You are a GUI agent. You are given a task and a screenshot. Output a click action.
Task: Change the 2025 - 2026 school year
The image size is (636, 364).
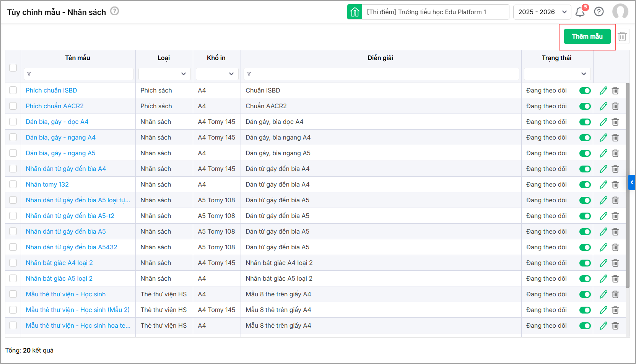coord(542,12)
